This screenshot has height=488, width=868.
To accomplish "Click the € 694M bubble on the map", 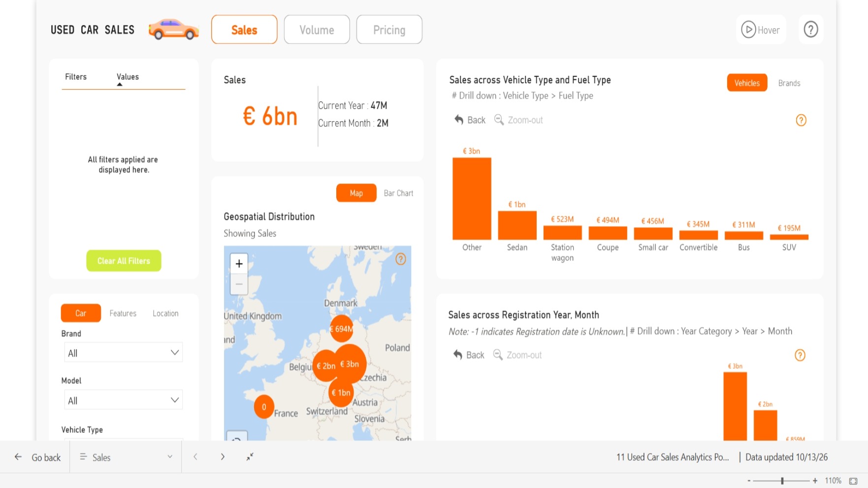I will 342,329.
